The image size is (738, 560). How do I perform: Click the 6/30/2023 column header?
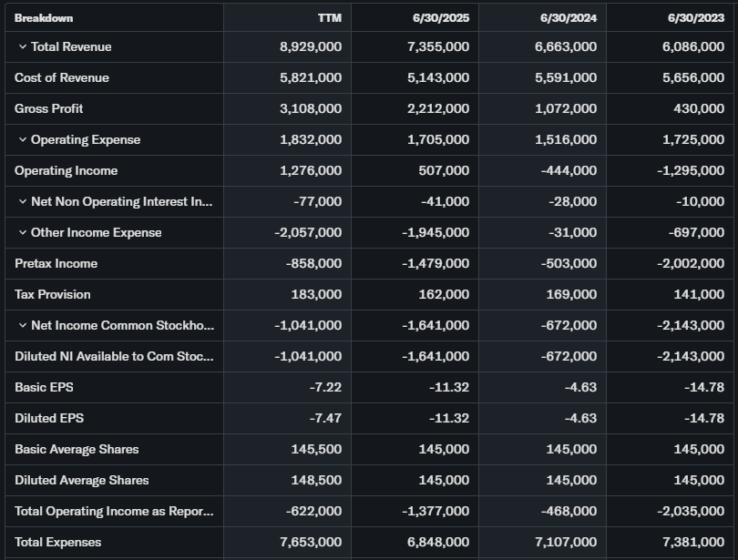tap(697, 18)
